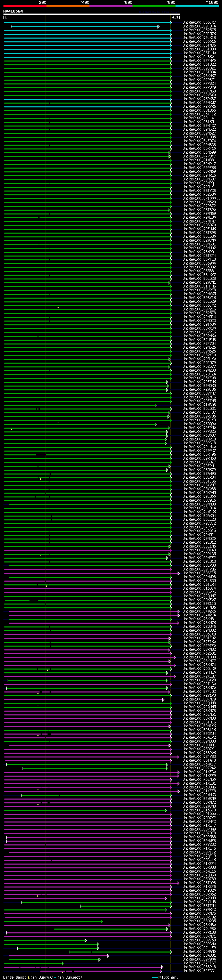222x980 pixels.
Task: Click the orange ~40% identity legend segment
Action: point(68,6)
